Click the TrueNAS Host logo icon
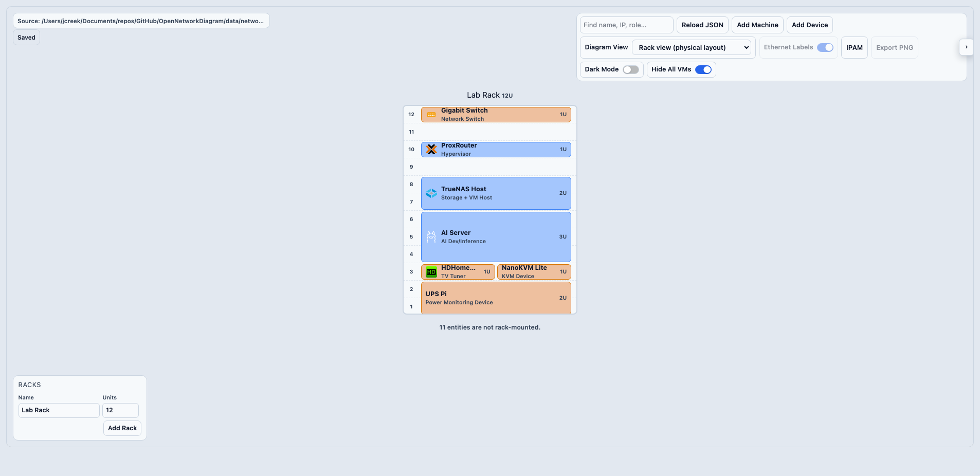980x476 pixels. click(431, 193)
